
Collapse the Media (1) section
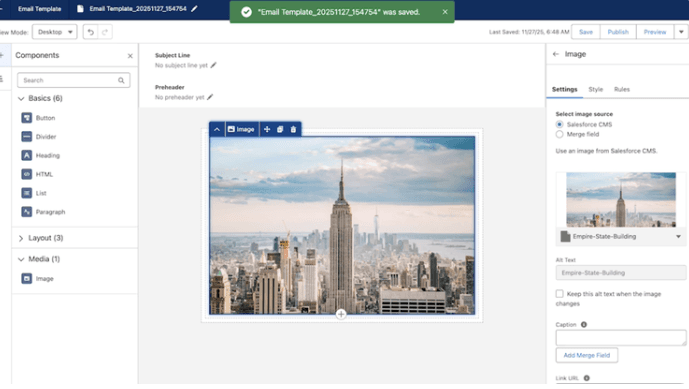(21, 259)
